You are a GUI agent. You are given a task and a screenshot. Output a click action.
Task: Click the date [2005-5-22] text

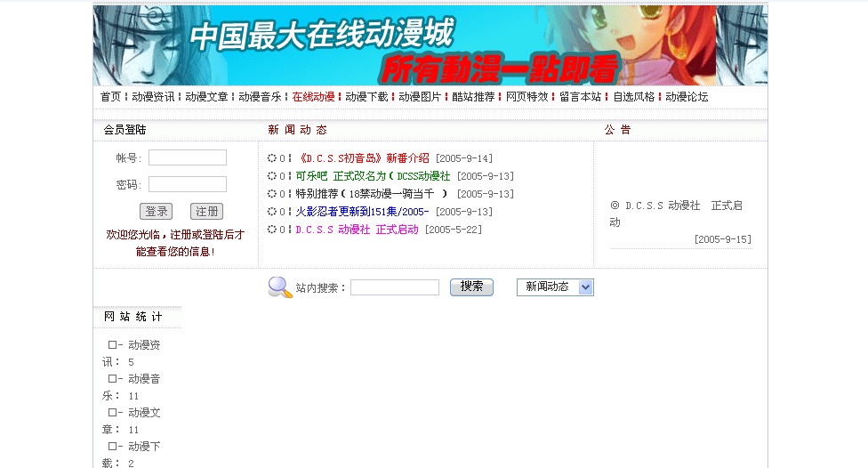454,230
